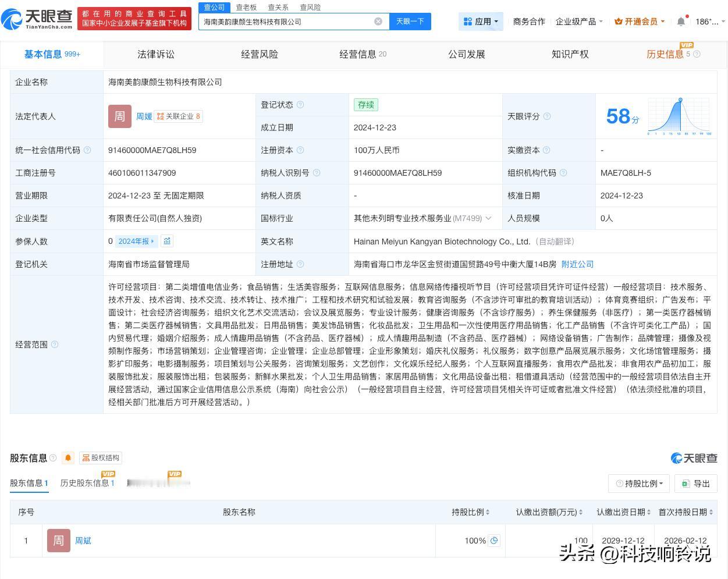Select the 基本信息 tab
The width and height of the screenshot is (728, 579).
point(52,54)
